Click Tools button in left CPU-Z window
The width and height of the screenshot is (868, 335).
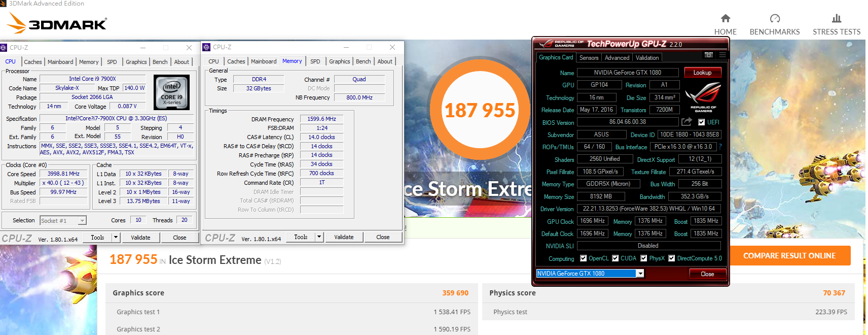(x=97, y=238)
